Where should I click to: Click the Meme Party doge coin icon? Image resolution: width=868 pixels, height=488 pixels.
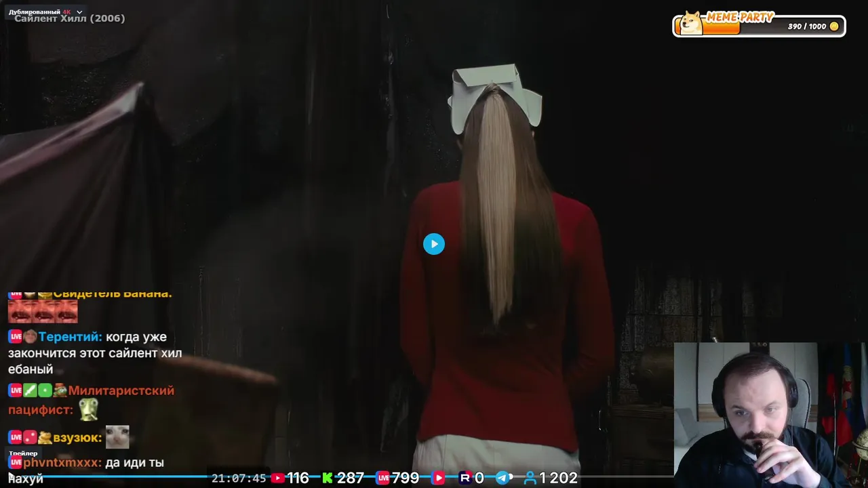(x=691, y=23)
